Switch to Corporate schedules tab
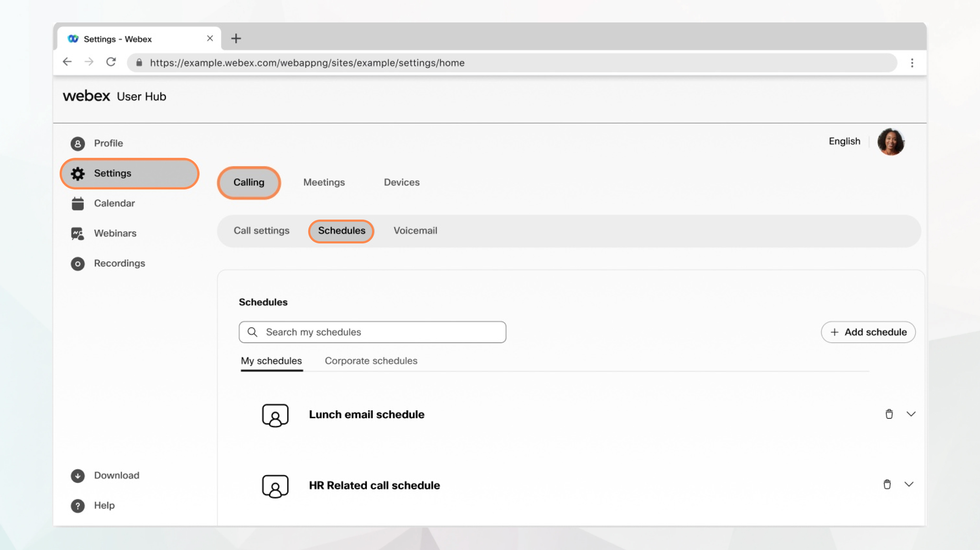This screenshot has width=980, height=550. [371, 360]
